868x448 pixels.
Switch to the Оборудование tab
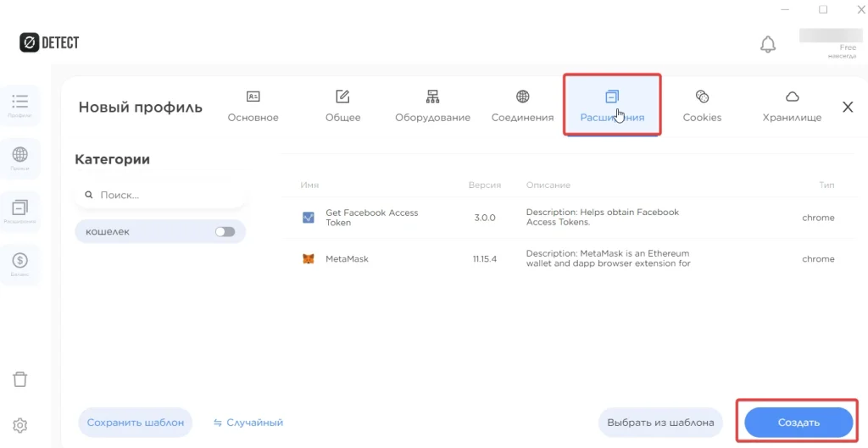[x=432, y=106]
